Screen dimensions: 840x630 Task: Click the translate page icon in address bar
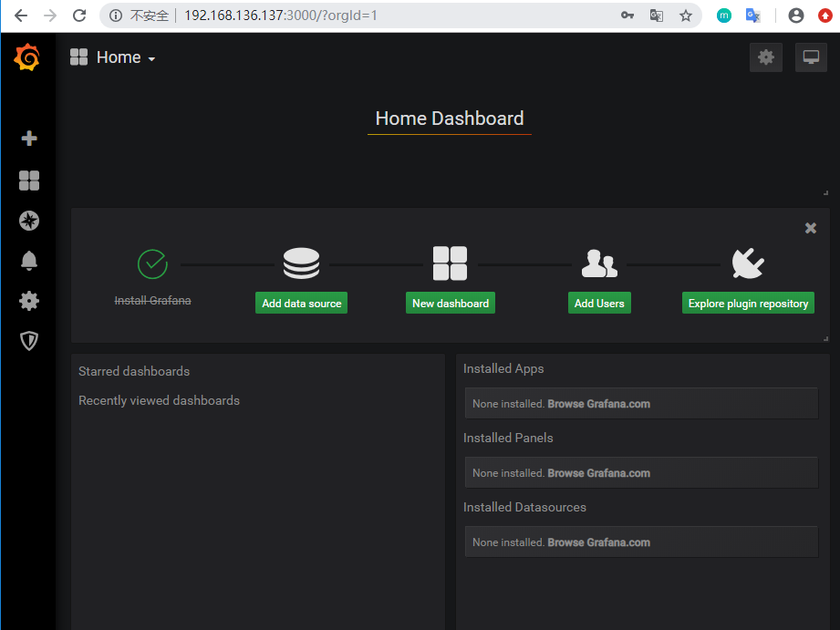657,15
